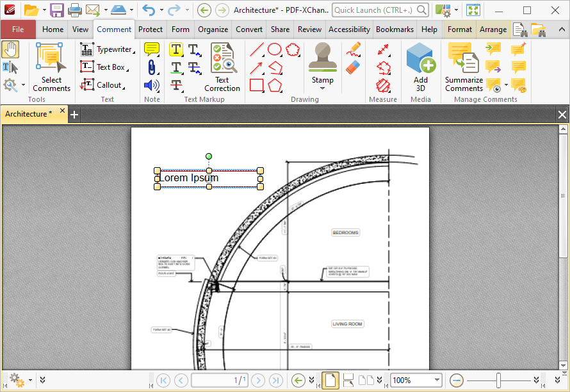Go to the first page
The width and height of the screenshot is (570, 392).
pyautogui.click(x=163, y=380)
